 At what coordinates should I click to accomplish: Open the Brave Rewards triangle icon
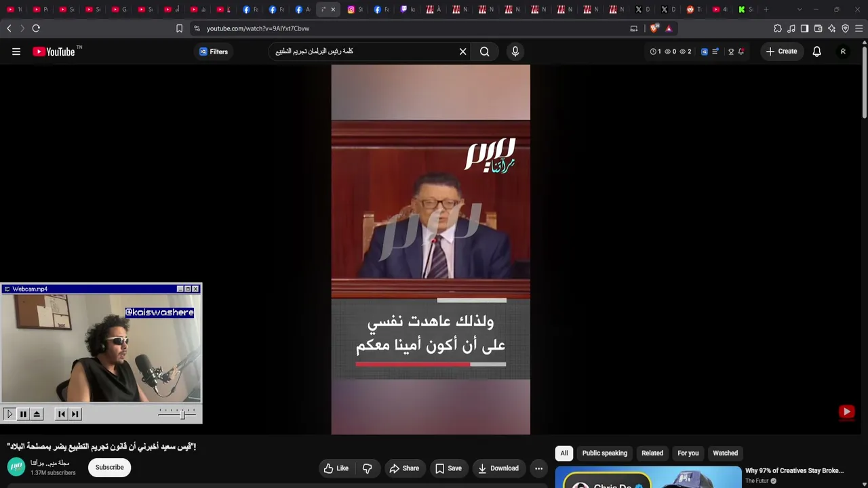[x=669, y=28]
